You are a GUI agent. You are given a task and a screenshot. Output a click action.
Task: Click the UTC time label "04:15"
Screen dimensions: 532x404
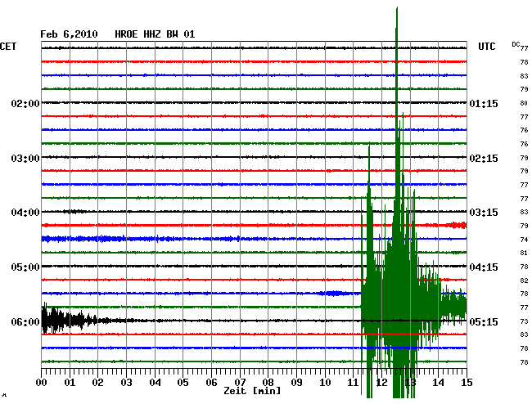pos(484,267)
